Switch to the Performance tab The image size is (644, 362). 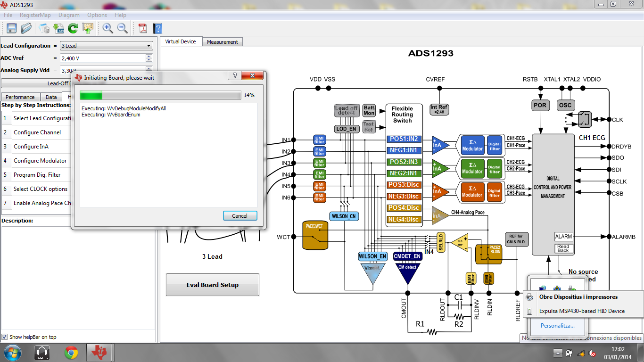tap(20, 97)
